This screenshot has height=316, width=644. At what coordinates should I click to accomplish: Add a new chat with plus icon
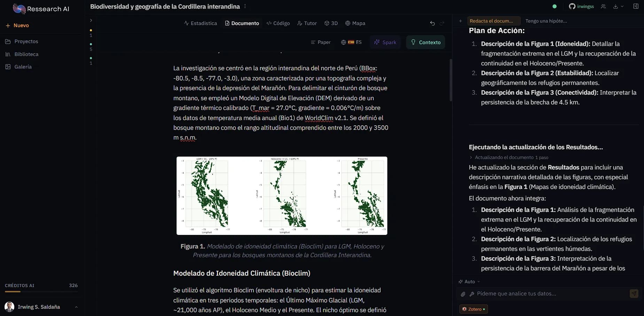click(x=460, y=21)
